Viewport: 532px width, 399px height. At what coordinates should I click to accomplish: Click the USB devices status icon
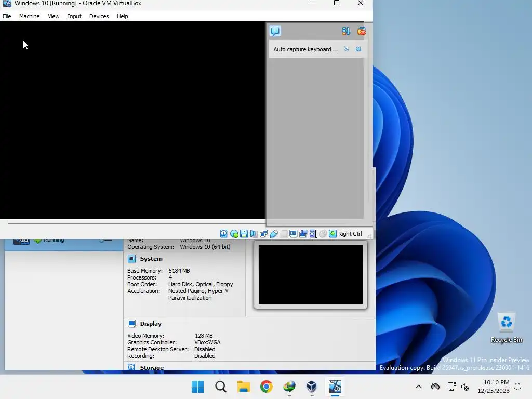(273, 233)
